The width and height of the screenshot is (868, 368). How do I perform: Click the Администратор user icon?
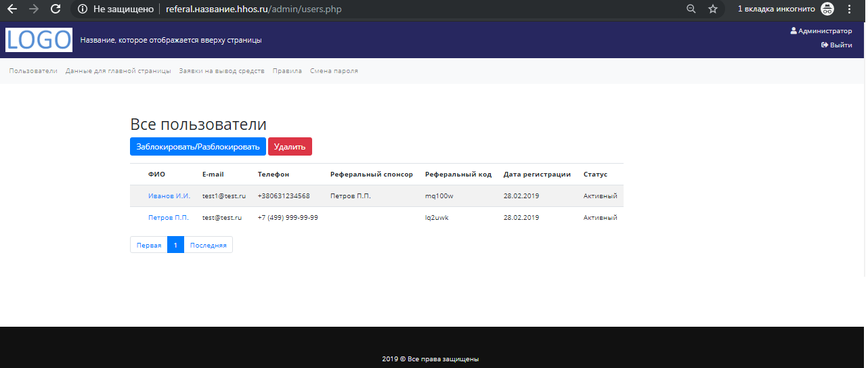794,31
